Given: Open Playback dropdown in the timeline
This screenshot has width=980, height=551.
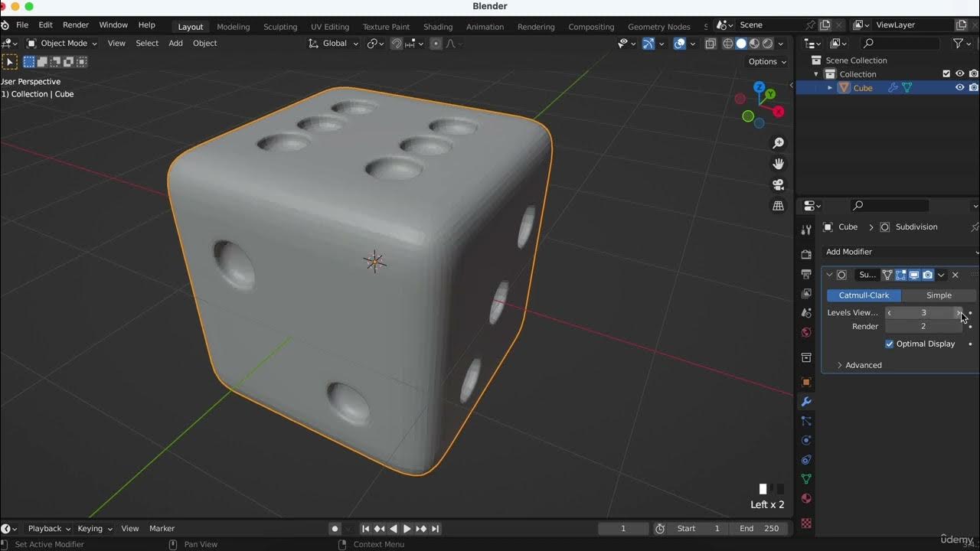Looking at the screenshot, I should [49, 529].
